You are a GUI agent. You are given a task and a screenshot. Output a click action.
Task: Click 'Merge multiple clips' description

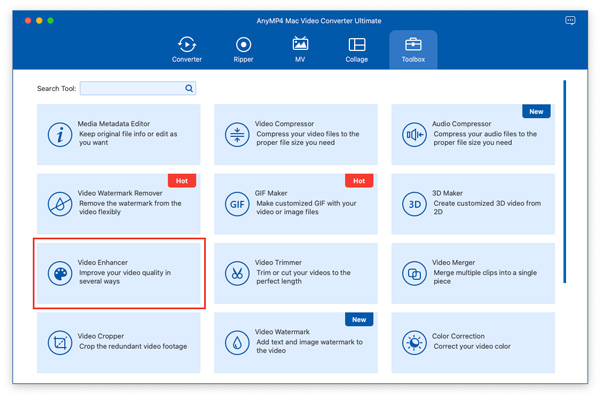click(485, 277)
